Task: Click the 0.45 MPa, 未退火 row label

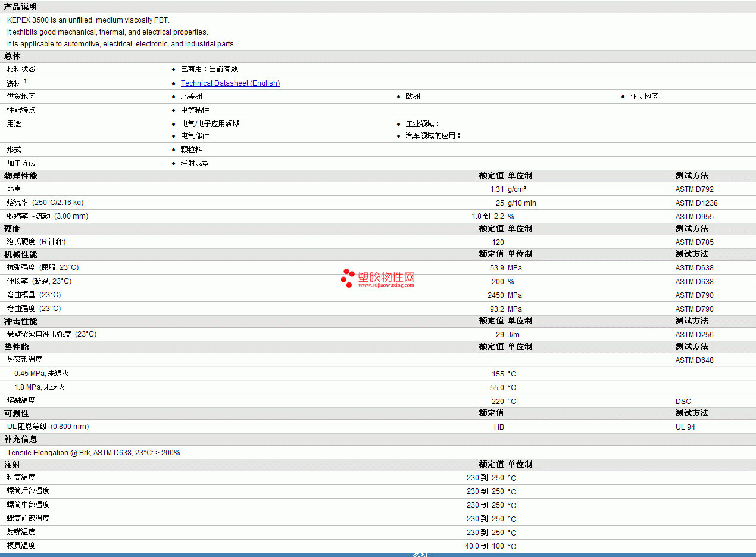Action: click(x=42, y=374)
